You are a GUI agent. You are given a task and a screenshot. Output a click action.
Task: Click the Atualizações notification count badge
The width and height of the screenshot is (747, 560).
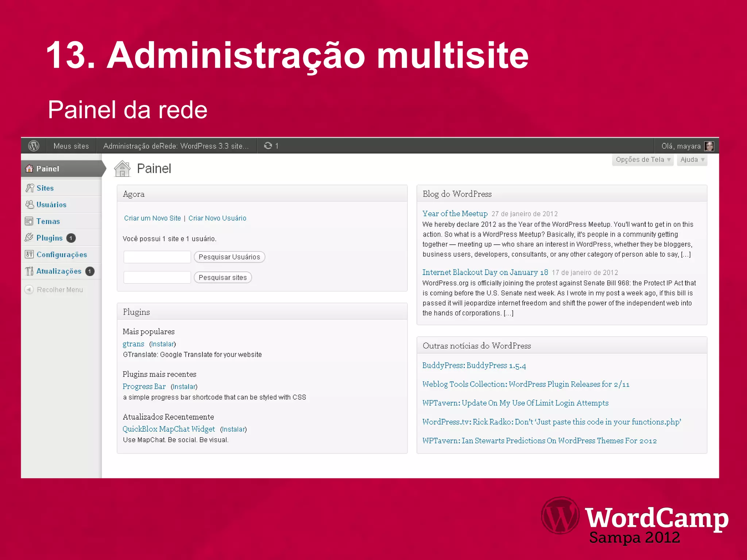click(x=90, y=271)
